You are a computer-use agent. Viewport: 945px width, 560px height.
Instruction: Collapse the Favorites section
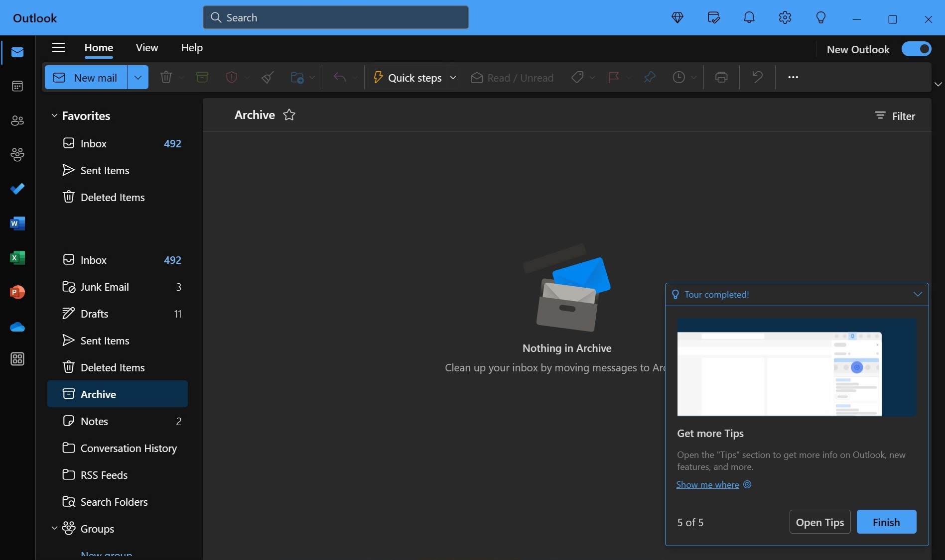click(x=54, y=115)
